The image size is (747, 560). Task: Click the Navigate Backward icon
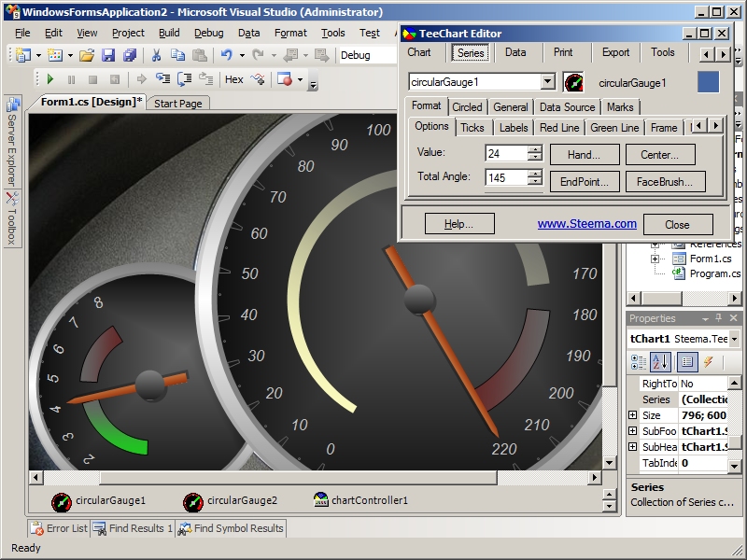tap(289, 56)
